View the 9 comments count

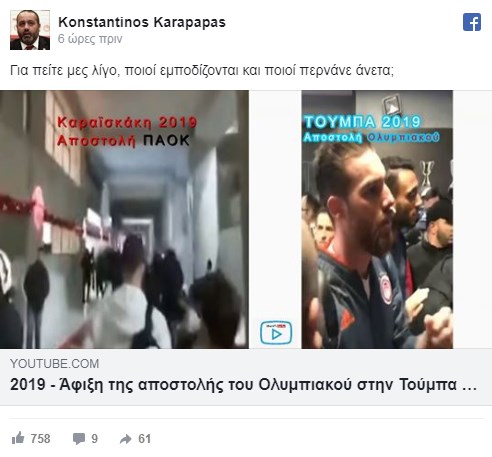pyautogui.click(x=95, y=439)
